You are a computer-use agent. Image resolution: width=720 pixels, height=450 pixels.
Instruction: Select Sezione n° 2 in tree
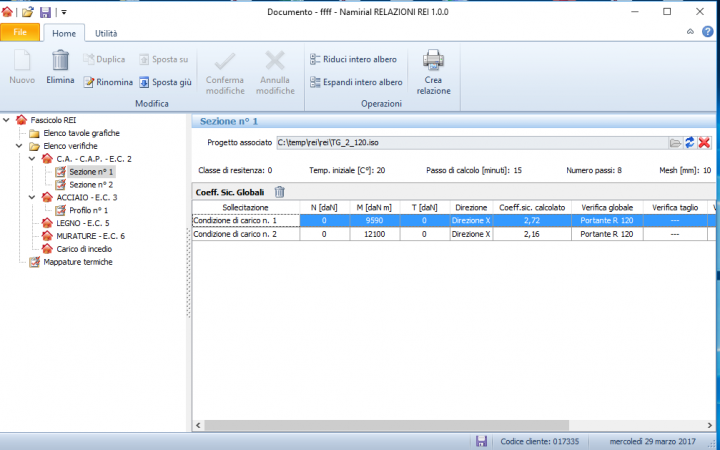point(90,185)
